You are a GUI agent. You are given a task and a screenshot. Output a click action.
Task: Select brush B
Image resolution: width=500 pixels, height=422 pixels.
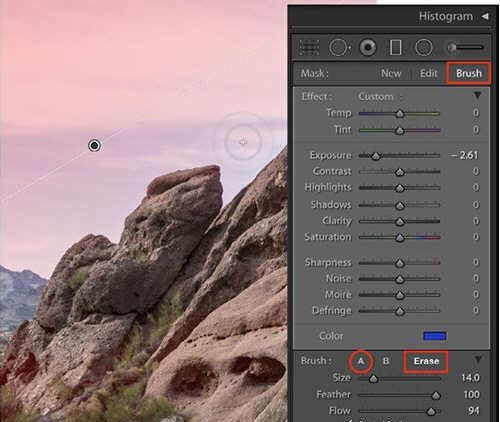pos(386,361)
